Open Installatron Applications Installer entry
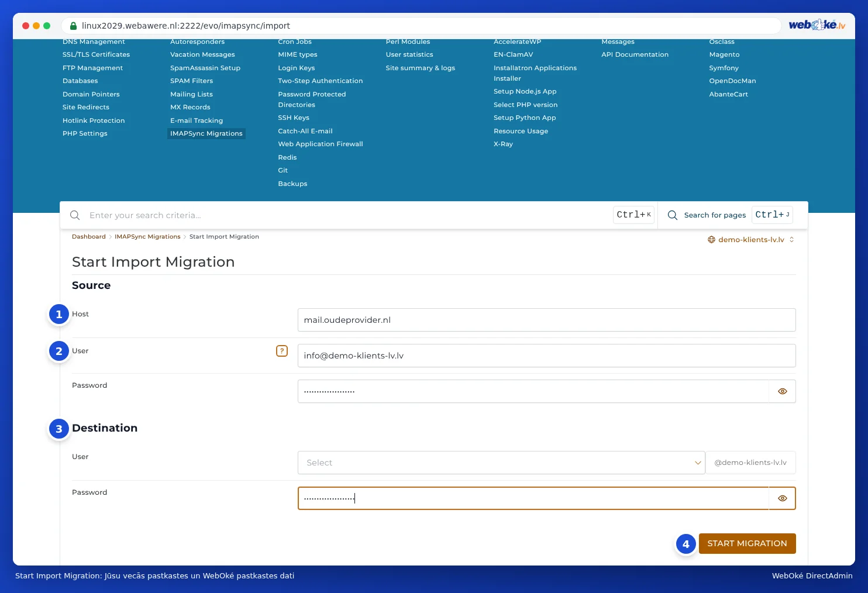The image size is (868, 593). [535, 73]
